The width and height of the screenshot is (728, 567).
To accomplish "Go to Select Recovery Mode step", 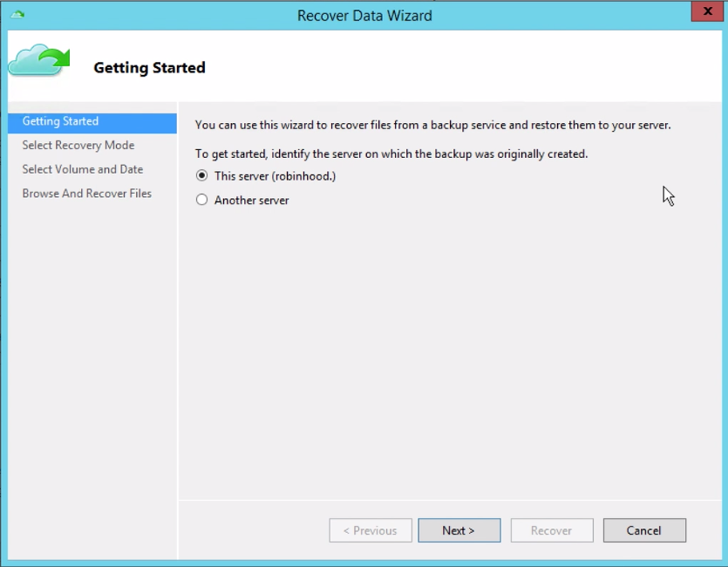I will [x=78, y=146].
